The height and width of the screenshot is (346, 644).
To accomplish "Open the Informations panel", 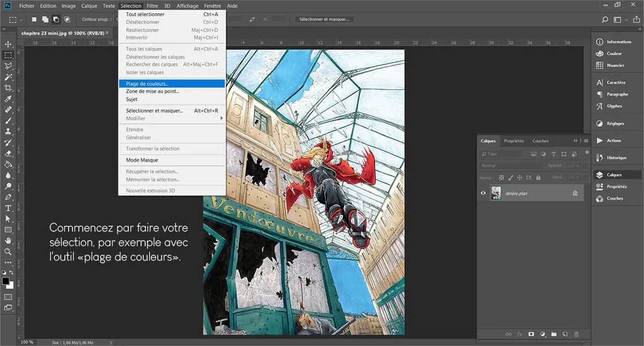I will [x=617, y=42].
